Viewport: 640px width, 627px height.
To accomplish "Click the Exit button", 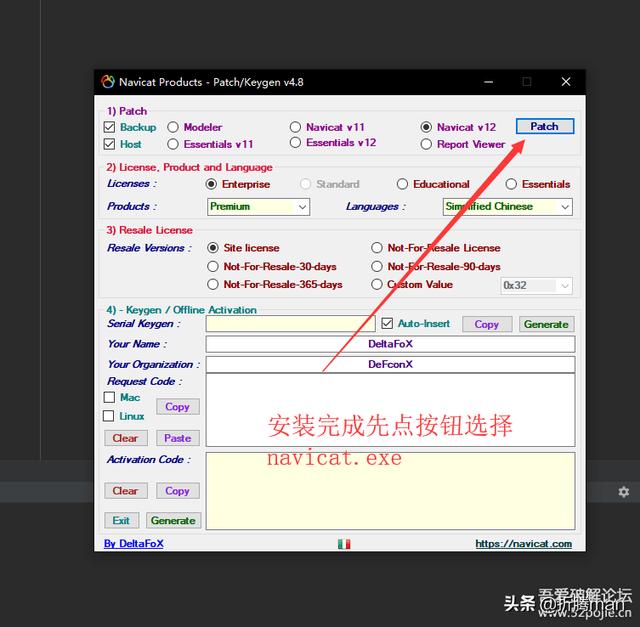I will pyautogui.click(x=122, y=520).
